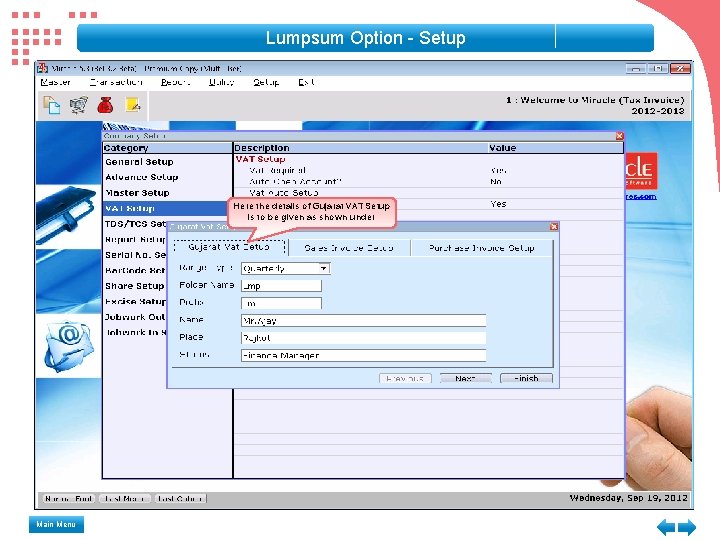Switch to the Purchase Invoice Setup tab
This screenshot has height=540, width=720.
click(482, 248)
